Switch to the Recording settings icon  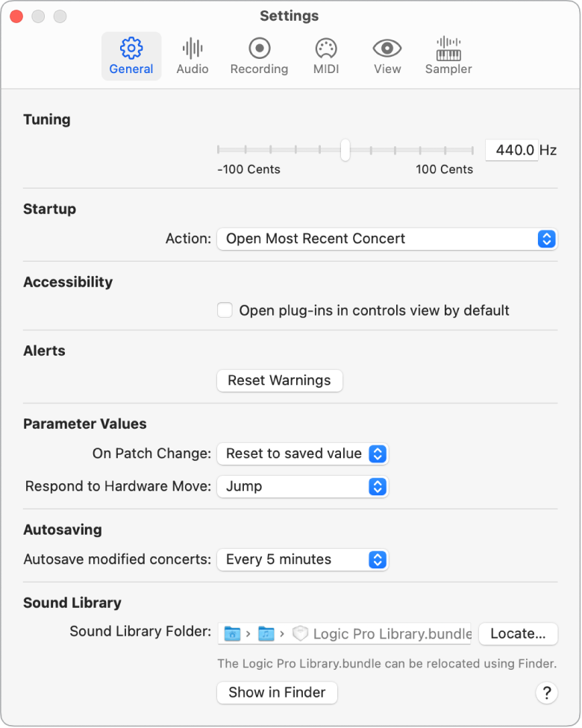pyautogui.click(x=259, y=54)
